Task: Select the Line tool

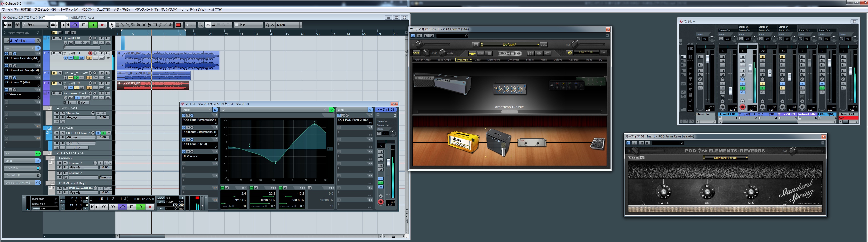Action: (x=165, y=25)
